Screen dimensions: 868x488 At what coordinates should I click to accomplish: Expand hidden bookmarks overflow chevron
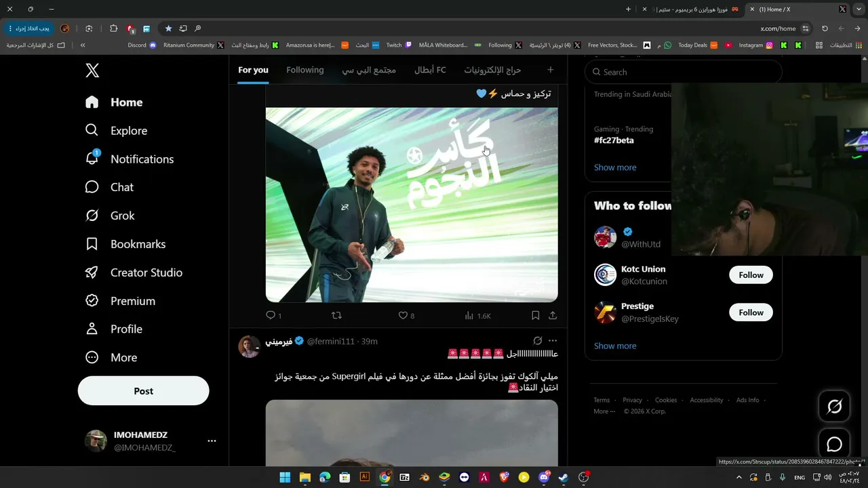click(x=83, y=45)
